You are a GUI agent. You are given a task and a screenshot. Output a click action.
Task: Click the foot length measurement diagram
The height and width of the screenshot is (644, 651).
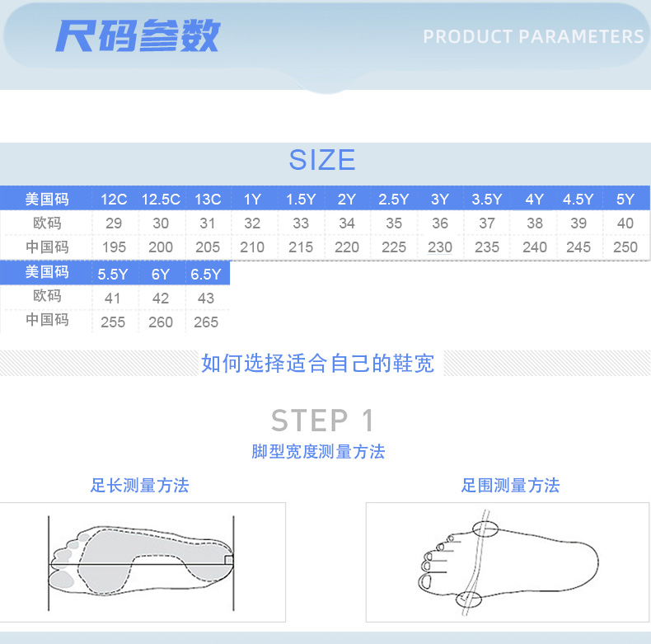[x=143, y=562]
